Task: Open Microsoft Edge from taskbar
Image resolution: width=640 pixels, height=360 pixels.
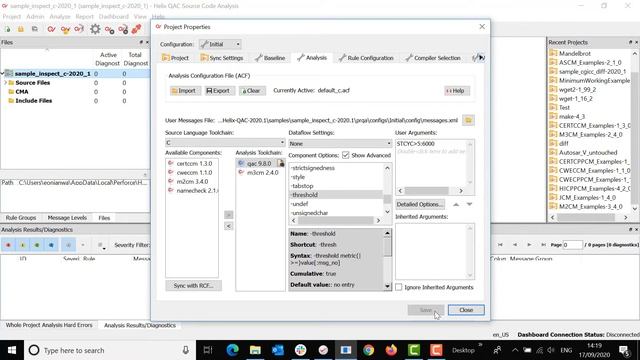Action: click(x=232, y=350)
